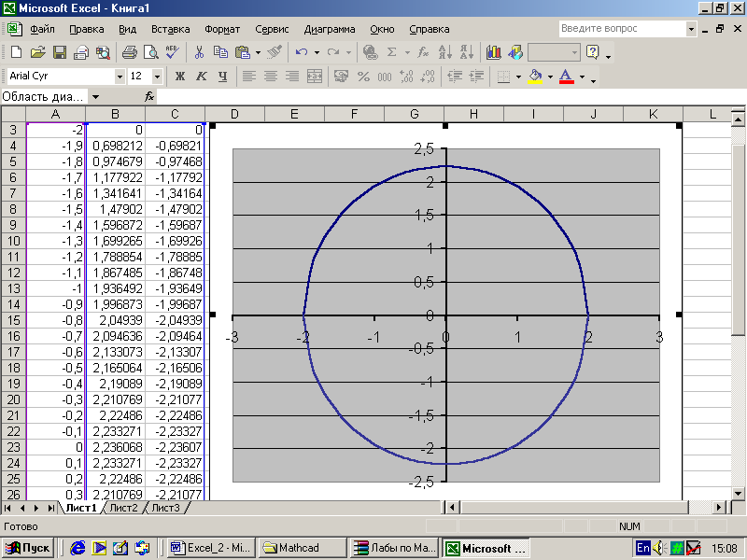Expand the Arial Cyr font dropdown

click(120, 77)
